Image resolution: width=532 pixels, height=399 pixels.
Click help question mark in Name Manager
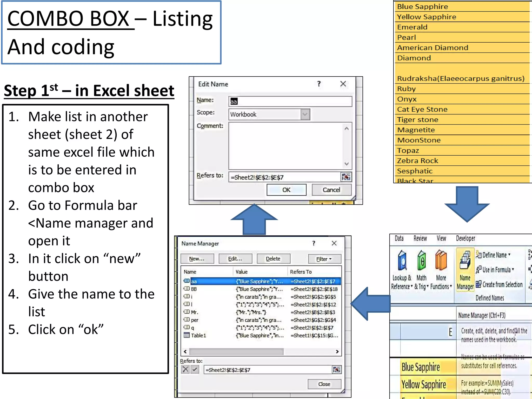(x=314, y=243)
